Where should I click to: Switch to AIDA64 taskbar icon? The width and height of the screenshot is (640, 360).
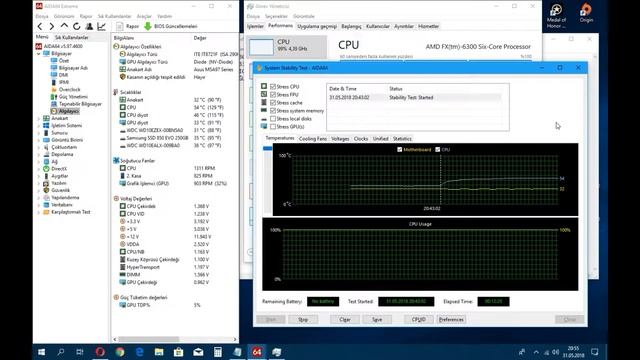click(x=257, y=352)
